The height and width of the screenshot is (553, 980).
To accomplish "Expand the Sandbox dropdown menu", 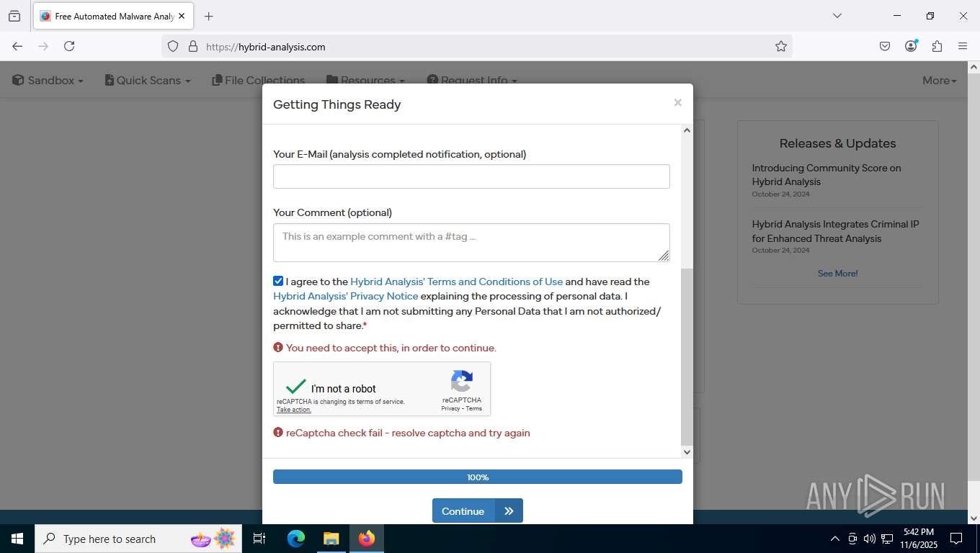I will pos(48,81).
